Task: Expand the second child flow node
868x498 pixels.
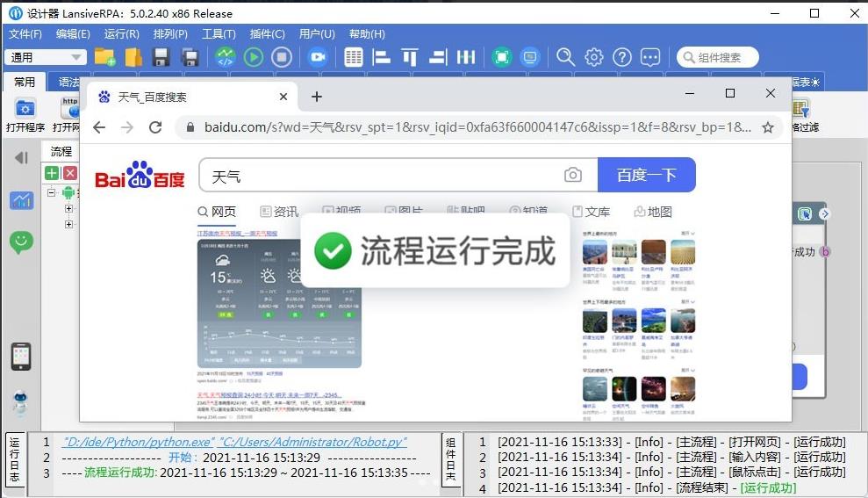Action: [68, 224]
